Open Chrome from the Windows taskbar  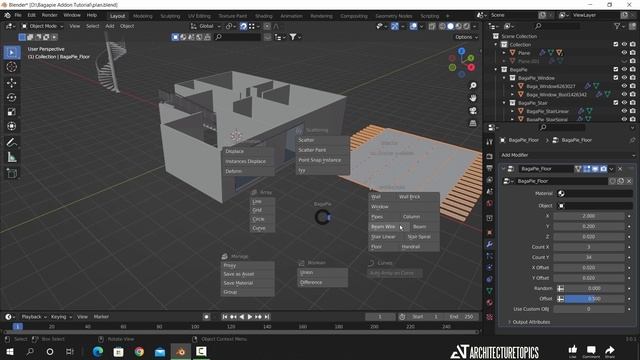(139, 351)
